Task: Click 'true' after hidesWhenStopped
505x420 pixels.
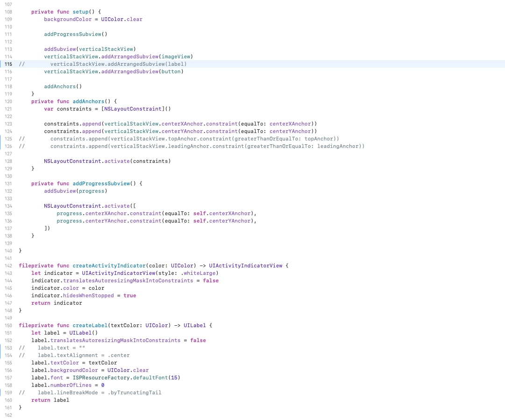Action: (x=130, y=295)
